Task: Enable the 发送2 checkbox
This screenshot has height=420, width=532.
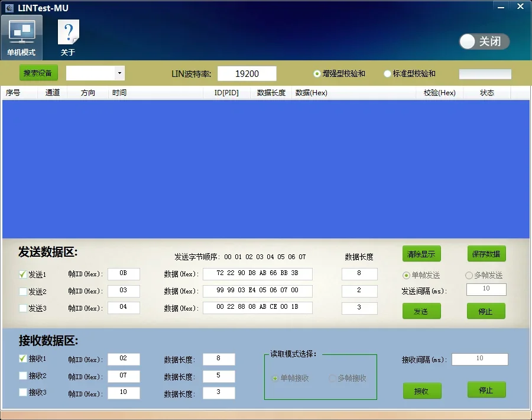Action: pyautogui.click(x=23, y=291)
